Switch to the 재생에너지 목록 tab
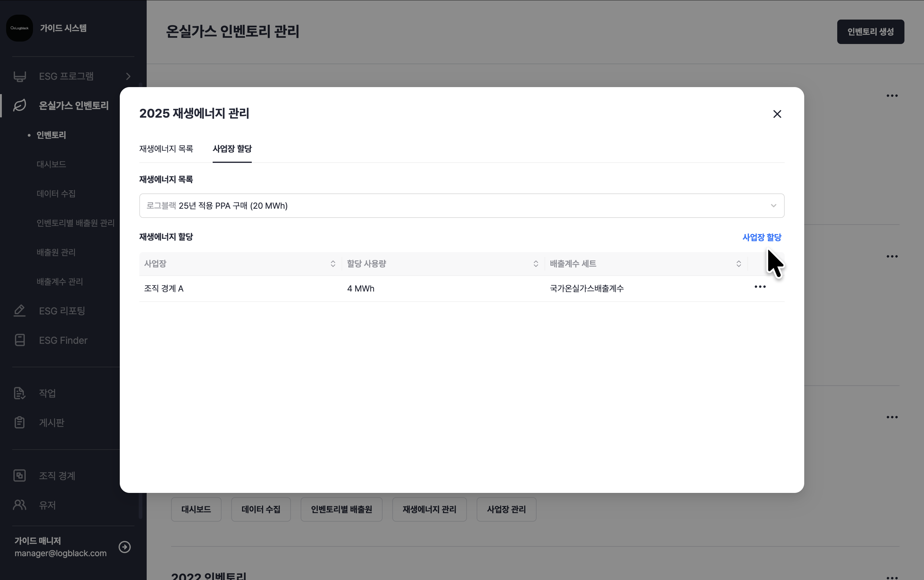This screenshot has height=580, width=924. coord(166,149)
